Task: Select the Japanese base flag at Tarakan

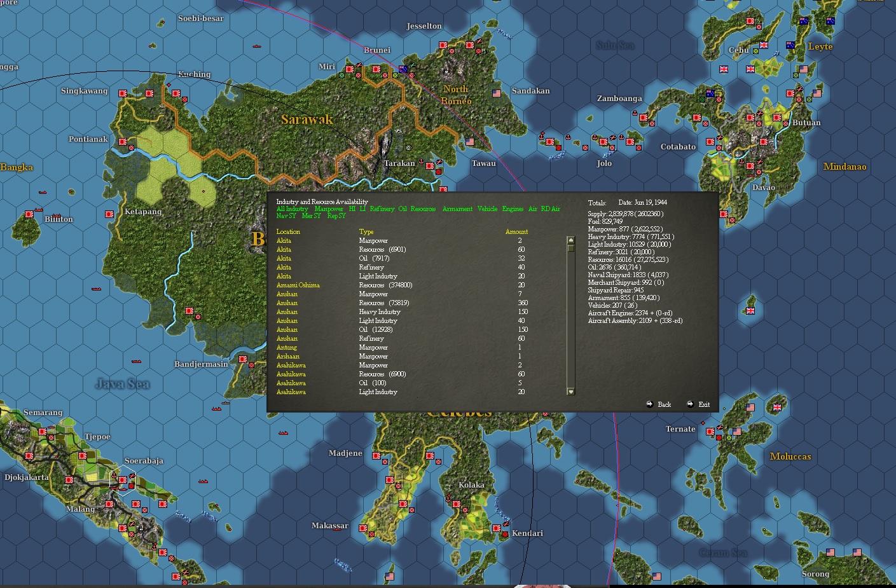Action: [430, 165]
